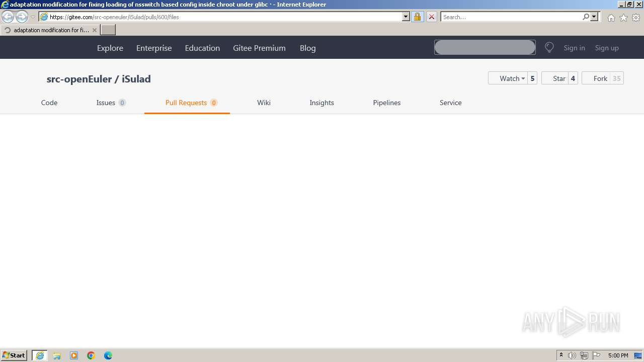The height and width of the screenshot is (362, 644).
Task: Open the iSulad repository link
Action: [x=136, y=79]
